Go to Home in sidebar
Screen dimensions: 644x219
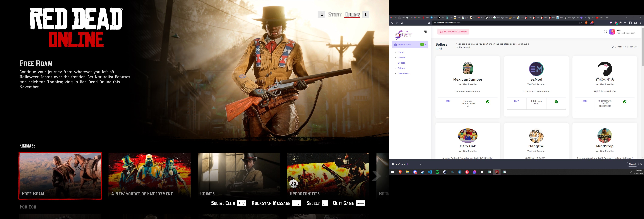point(401,52)
